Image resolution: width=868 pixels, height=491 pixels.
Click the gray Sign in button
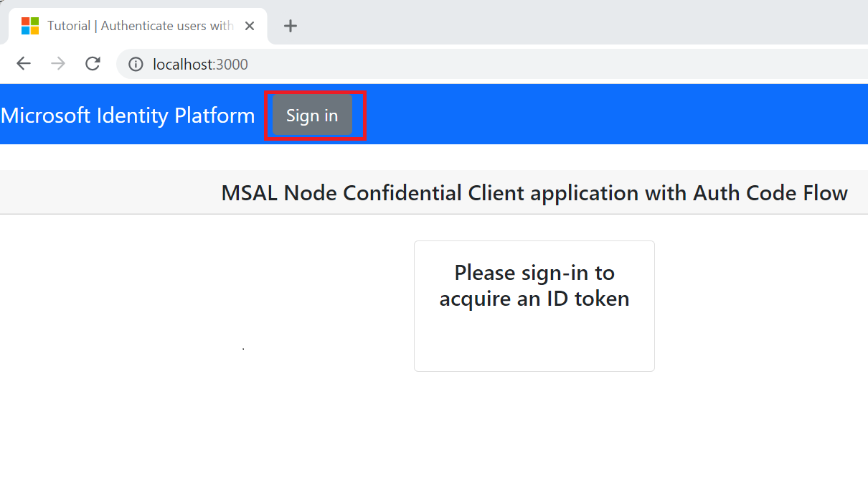tap(312, 115)
